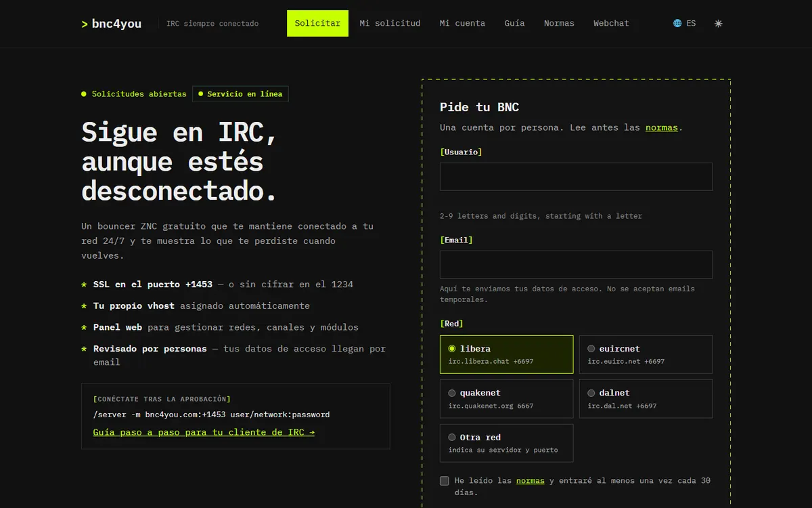This screenshot has width=812, height=508.
Task: Click the 'Servicio en línea' status badge
Action: (x=240, y=94)
